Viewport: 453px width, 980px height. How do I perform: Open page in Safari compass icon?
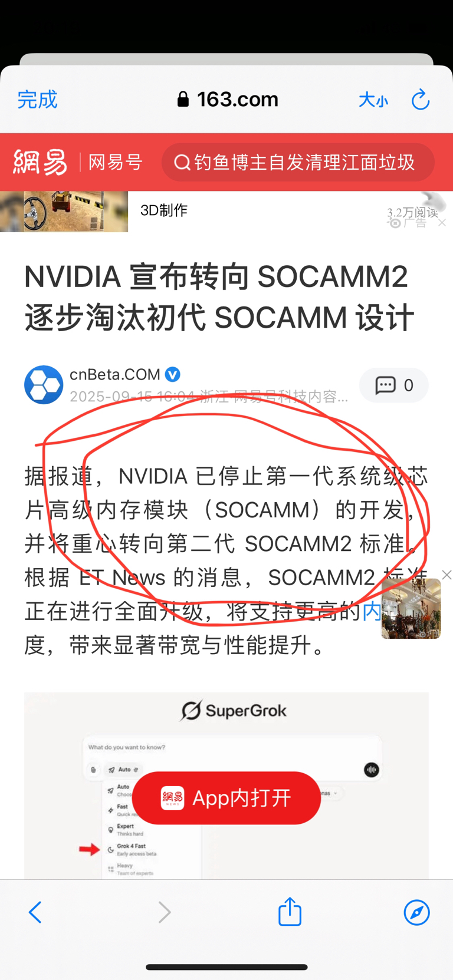(417, 912)
